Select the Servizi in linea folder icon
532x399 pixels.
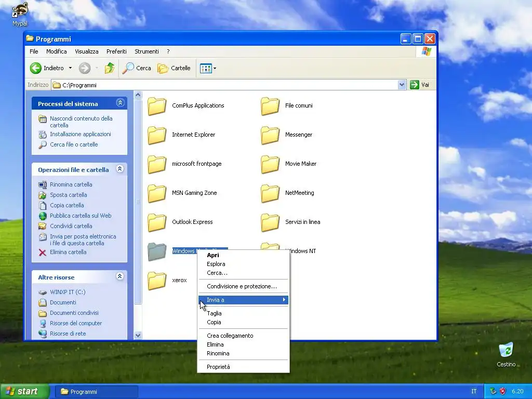pos(270,222)
